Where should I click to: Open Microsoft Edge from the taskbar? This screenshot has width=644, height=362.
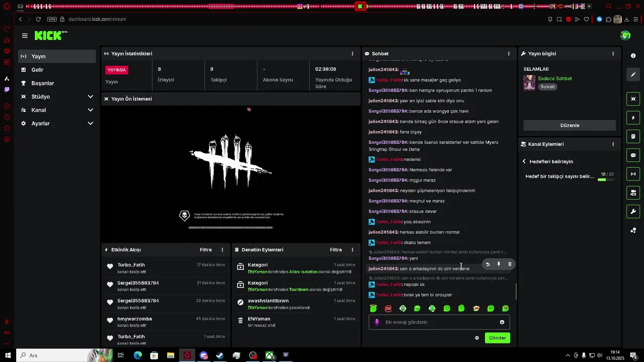point(137,355)
